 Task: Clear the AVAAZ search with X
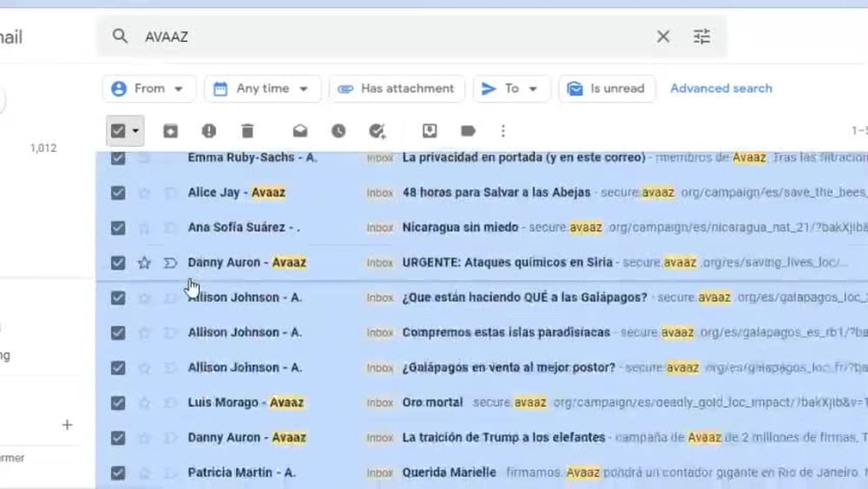(662, 36)
